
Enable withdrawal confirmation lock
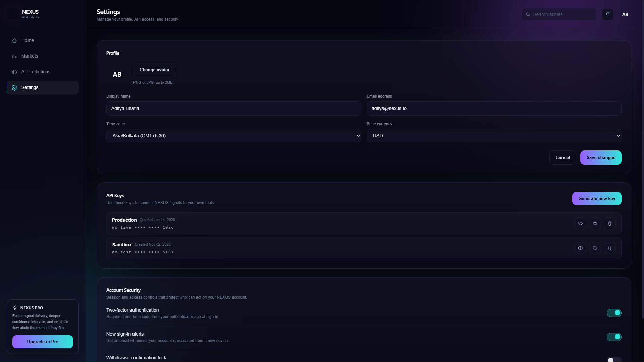(614, 360)
